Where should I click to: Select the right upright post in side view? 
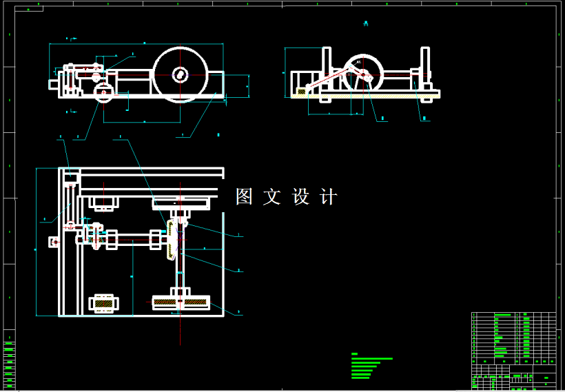click(426, 68)
